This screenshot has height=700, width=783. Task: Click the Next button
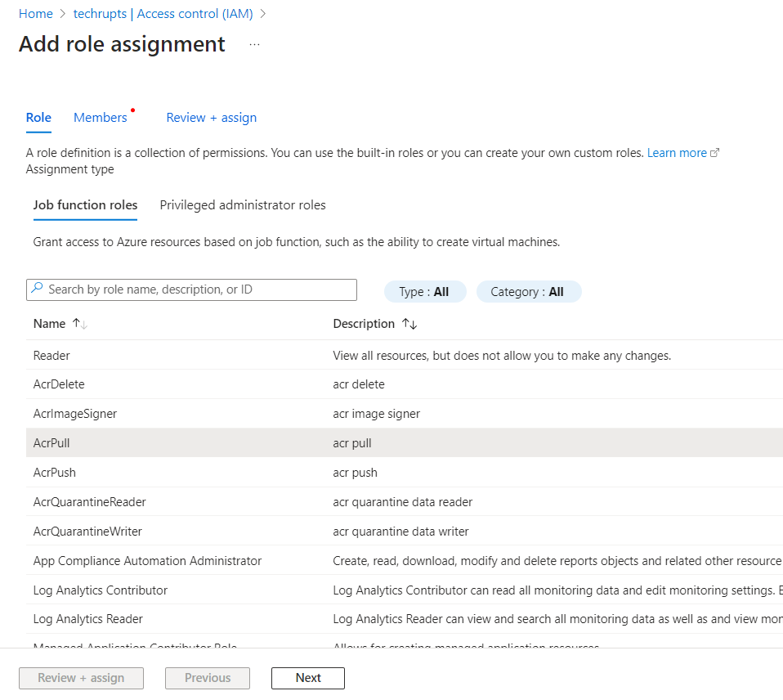pos(308,678)
